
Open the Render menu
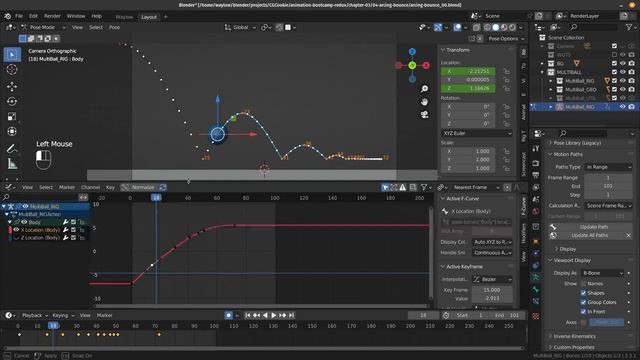point(52,16)
